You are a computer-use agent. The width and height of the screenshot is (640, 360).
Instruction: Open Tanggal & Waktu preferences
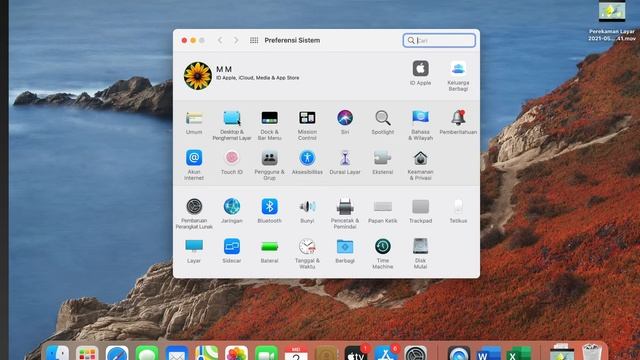(x=307, y=253)
